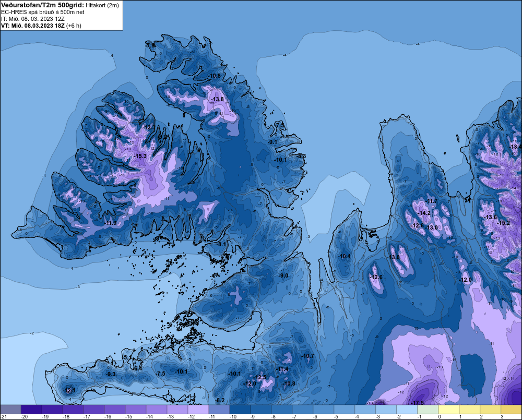Click the 3 legend scale tick label
Screen dimensions: 522x420
[502, 417]
